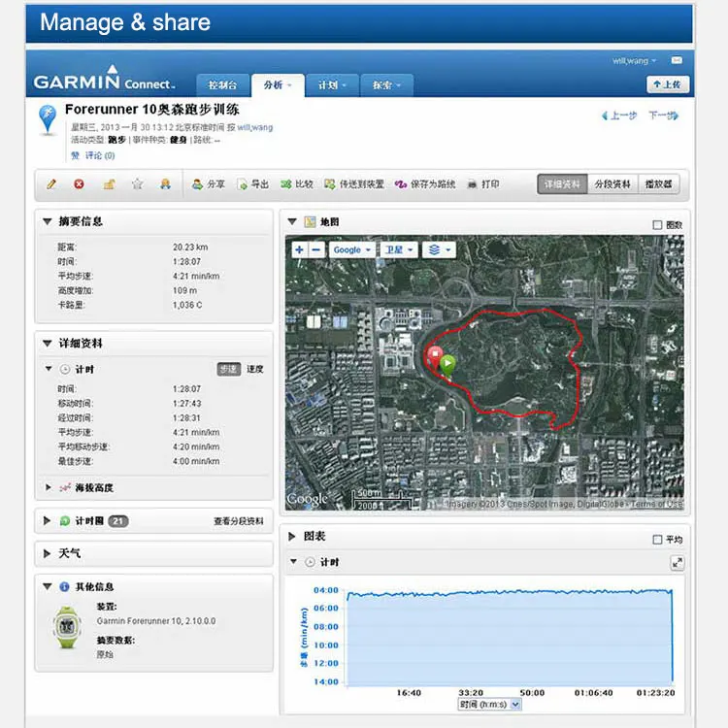Click the 赞 like link
Viewport: 728px width, 728px height.
tap(75, 155)
